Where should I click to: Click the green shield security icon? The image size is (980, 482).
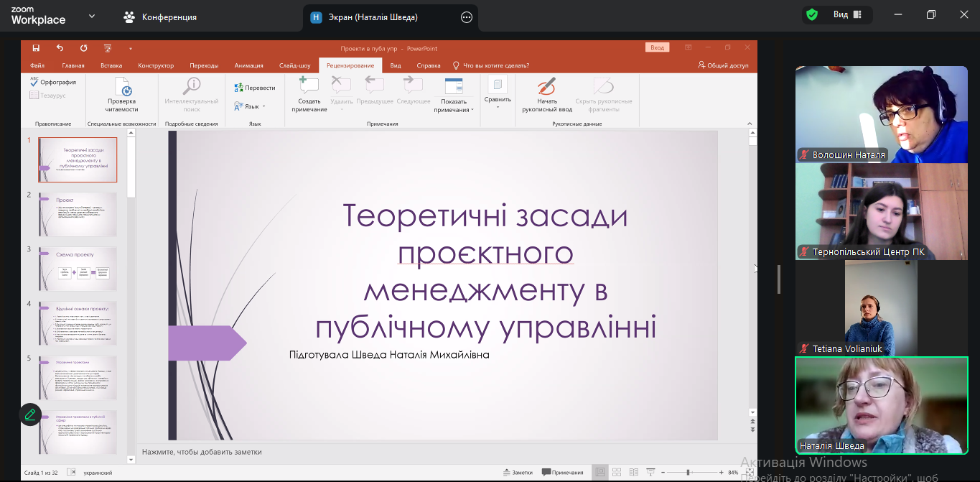[x=812, y=14]
